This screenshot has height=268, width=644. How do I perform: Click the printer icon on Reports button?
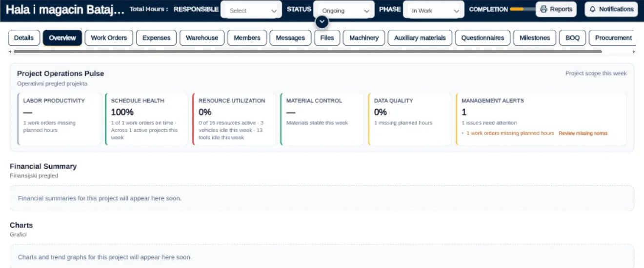tap(544, 9)
